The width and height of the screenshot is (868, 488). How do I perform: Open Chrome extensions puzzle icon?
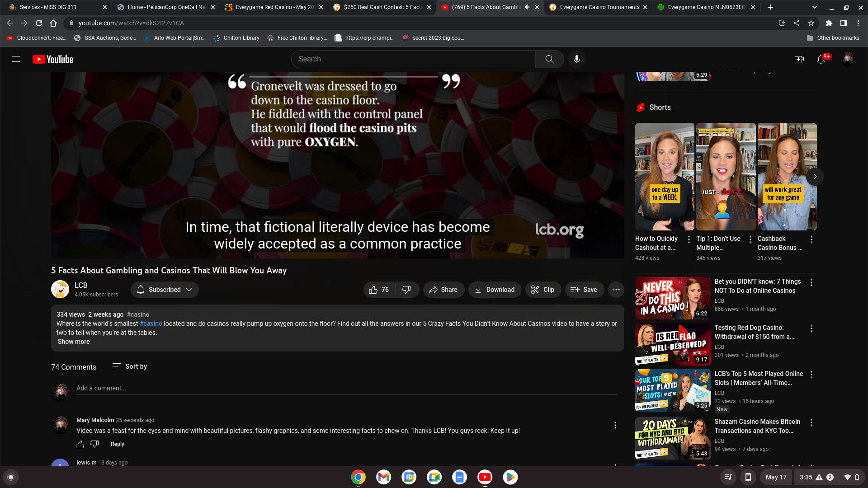[829, 23]
